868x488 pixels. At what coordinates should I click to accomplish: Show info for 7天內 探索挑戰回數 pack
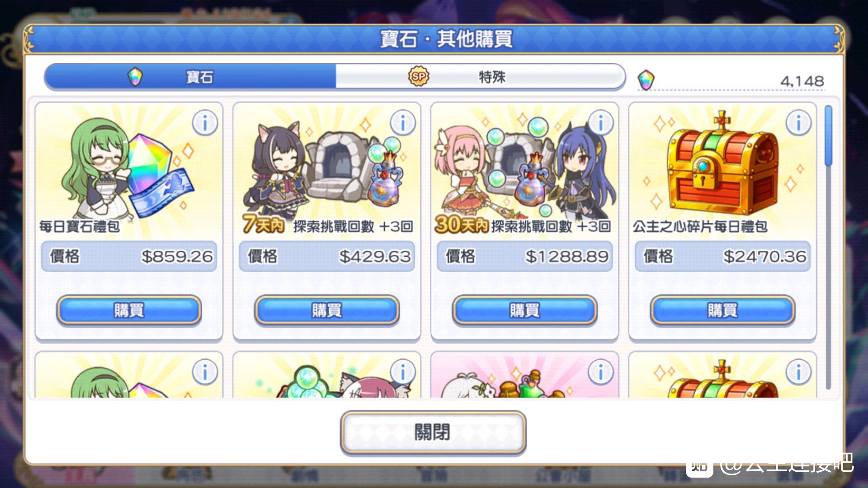tap(403, 123)
